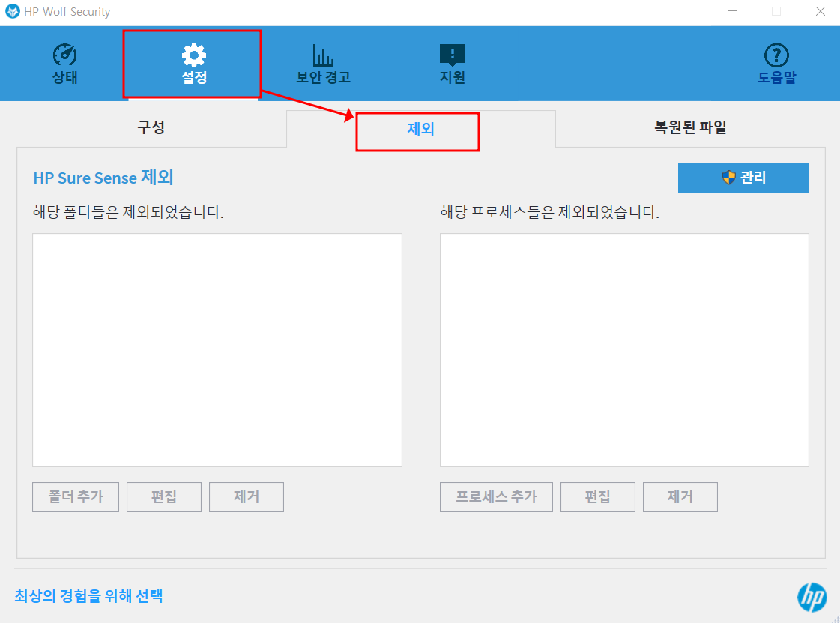Screen dimensions: 840x623
Task: Close the HP Wolf Security window
Action: tap(821, 11)
